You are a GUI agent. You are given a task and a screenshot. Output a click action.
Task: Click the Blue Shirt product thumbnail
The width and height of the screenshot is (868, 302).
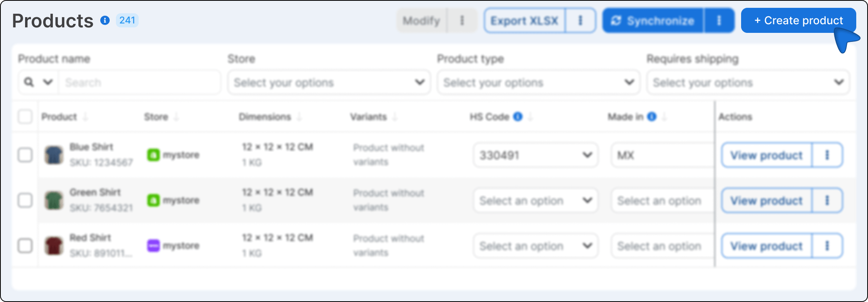[54, 155]
